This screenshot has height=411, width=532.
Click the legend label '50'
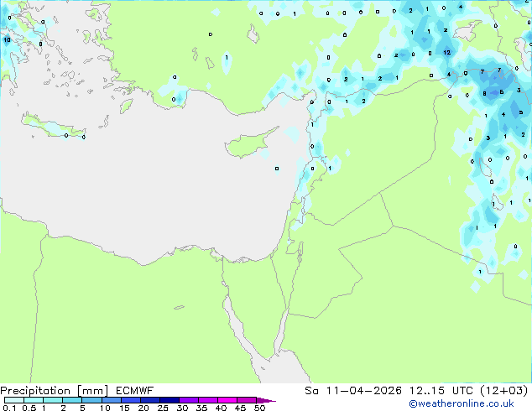click(259, 408)
